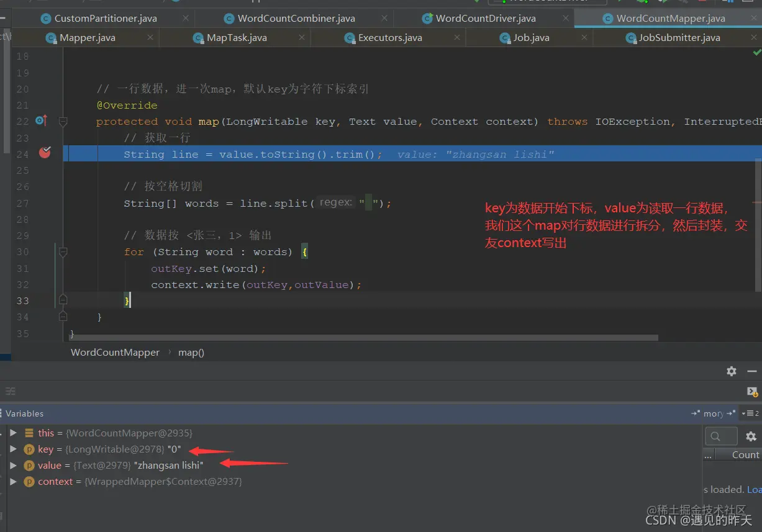Expand the 'value' variable node

13,465
